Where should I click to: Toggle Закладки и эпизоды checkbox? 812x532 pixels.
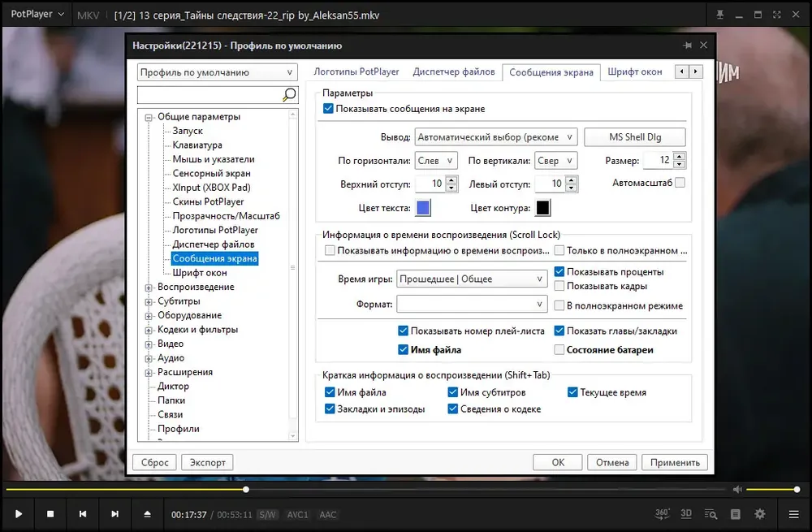point(330,409)
